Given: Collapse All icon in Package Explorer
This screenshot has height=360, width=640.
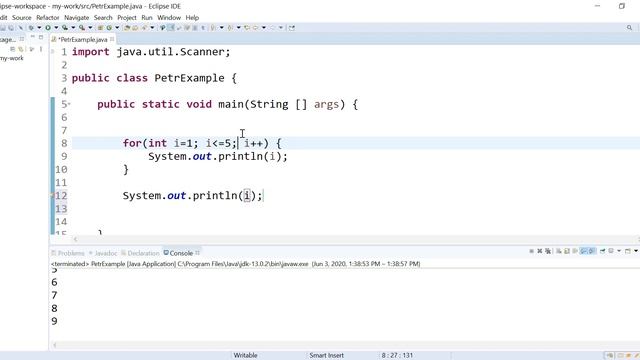Looking at the screenshot, I should pos(13,49).
